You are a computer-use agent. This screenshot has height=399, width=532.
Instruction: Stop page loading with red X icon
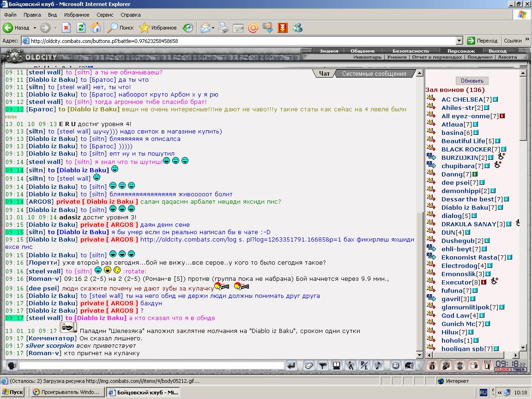66,28
